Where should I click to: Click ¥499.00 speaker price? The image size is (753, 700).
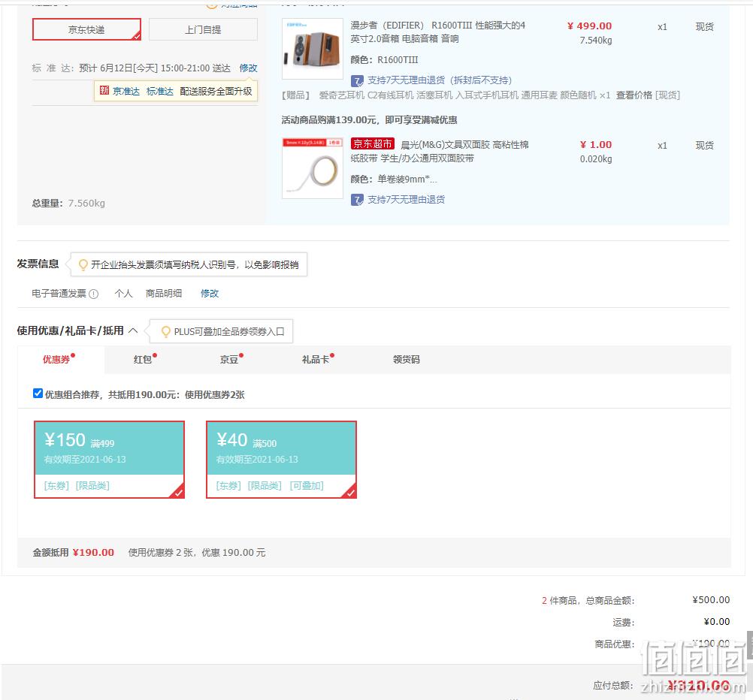[589, 26]
